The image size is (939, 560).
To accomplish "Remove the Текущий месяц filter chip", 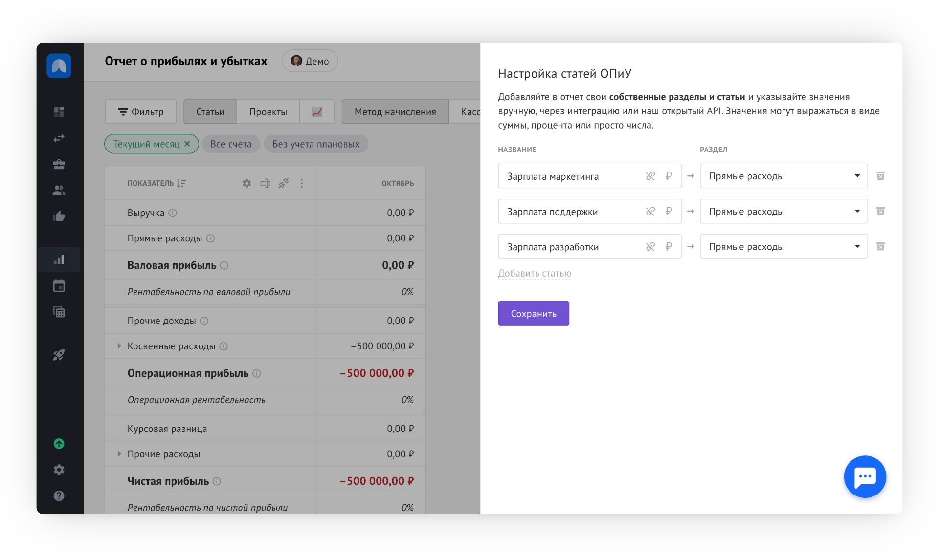I will click(x=187, y=144).
